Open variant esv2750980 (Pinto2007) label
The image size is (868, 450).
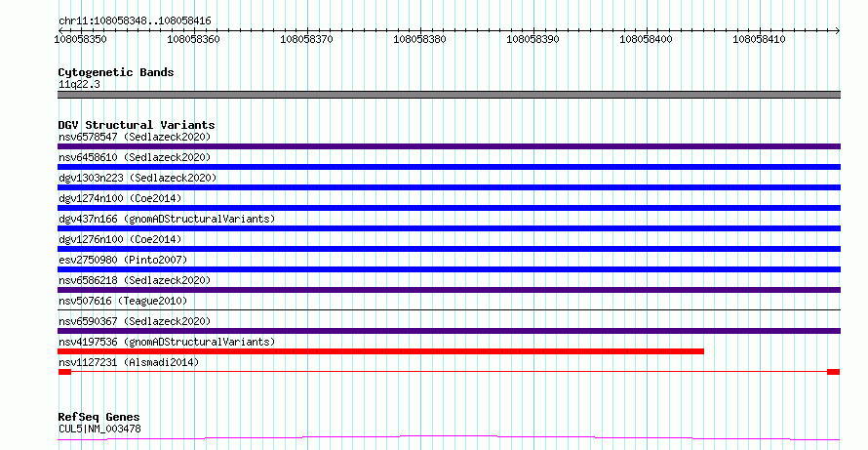click(123, 260)
